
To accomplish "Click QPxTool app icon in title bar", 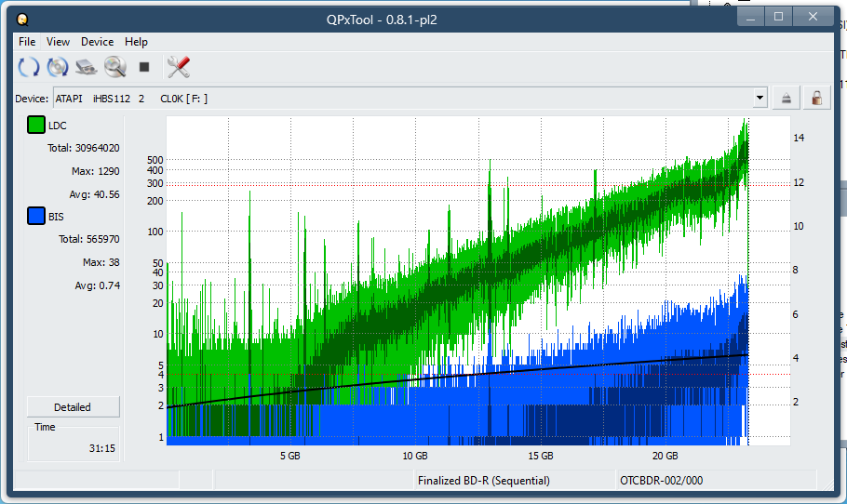I will tap(22, 20).
